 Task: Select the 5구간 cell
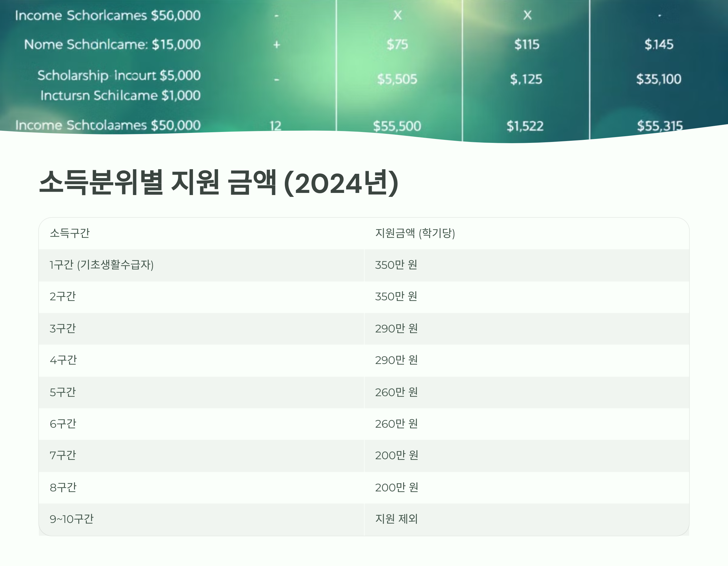(x=63, y=392)
